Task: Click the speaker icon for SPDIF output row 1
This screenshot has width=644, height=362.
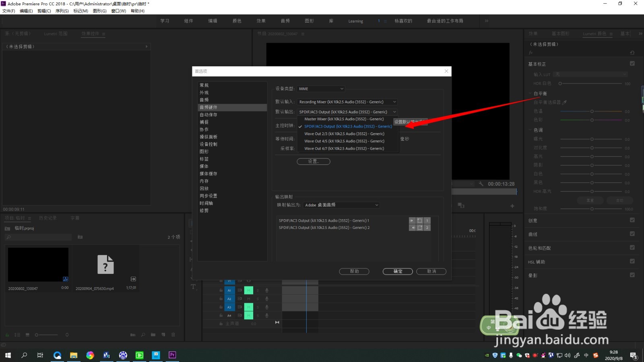Action: tap(412, 220)
